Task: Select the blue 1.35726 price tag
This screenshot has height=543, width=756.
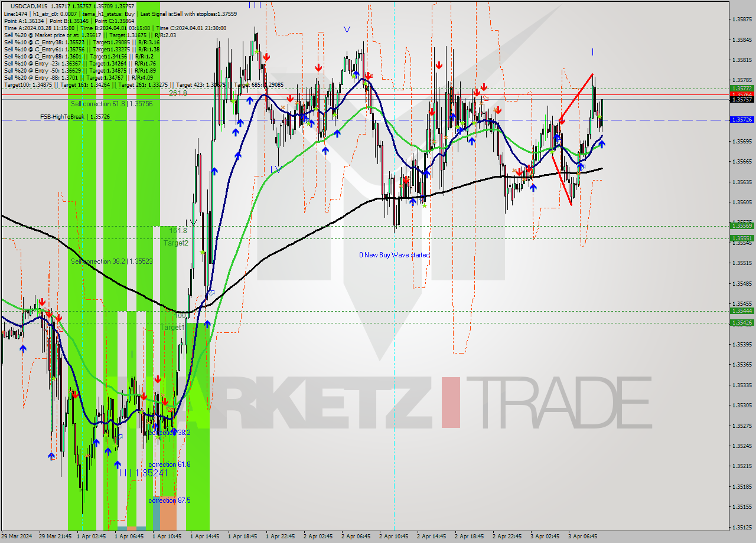Action: coord(742,120)
